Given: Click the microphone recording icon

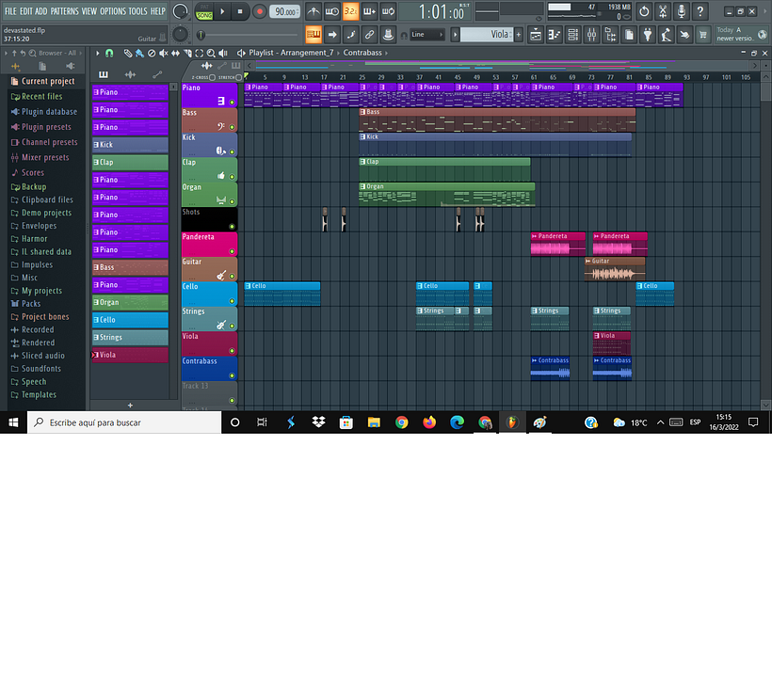Looking at the screenshot, I should pyautogui.click(x=682, y=11).
